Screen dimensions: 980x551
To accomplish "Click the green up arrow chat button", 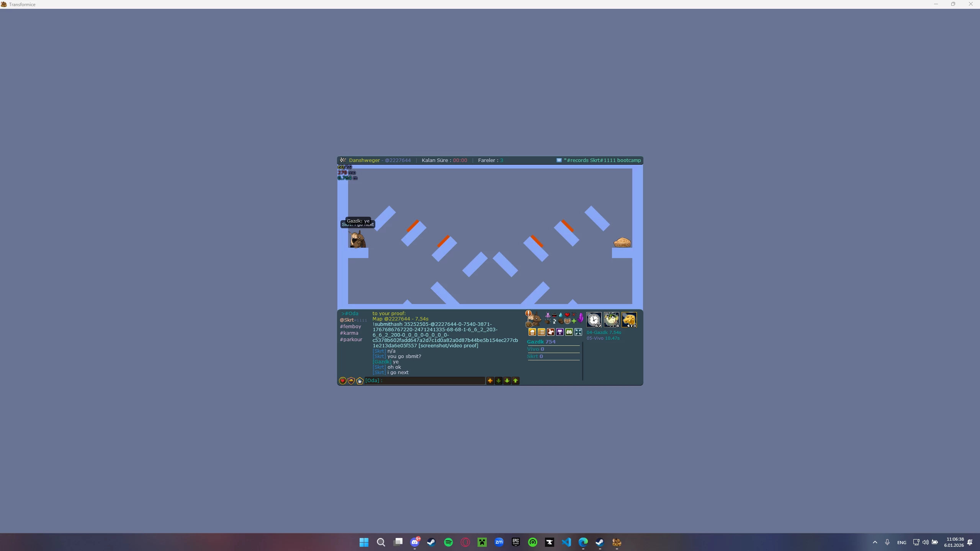I will point(515,381).
